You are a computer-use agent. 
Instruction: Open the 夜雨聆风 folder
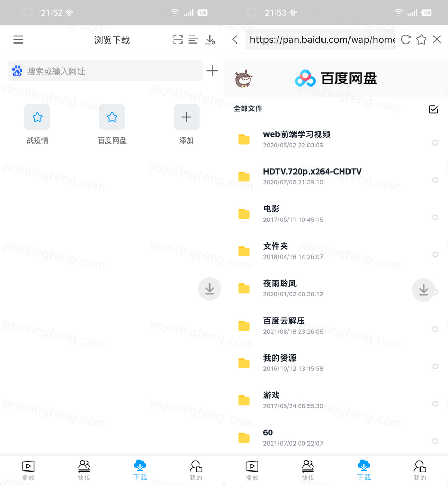(336, 288)
